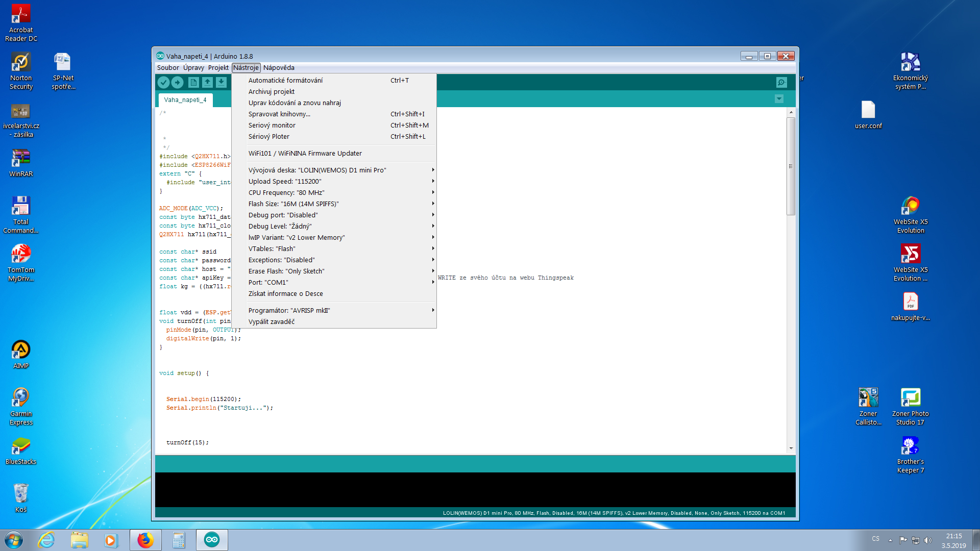Screen dimensions: 980x551
Task: Open the tab options dropdown arrow
Action: (x=779, y=99)
